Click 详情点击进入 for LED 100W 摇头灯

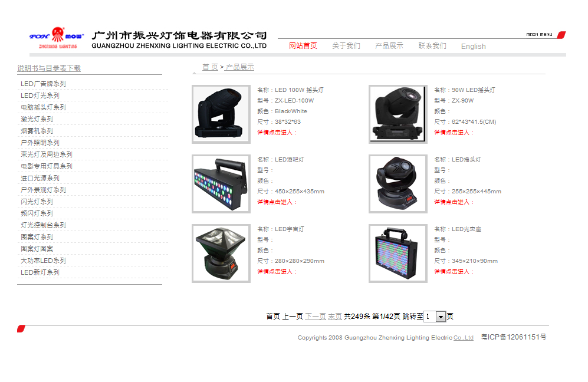pos(277,132)
